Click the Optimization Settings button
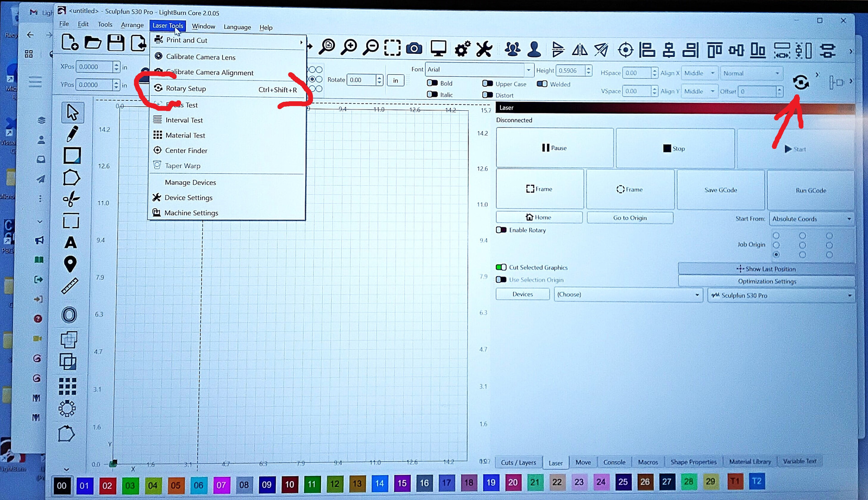This screenshot has width=868, height=500. [x=767, y=281]
